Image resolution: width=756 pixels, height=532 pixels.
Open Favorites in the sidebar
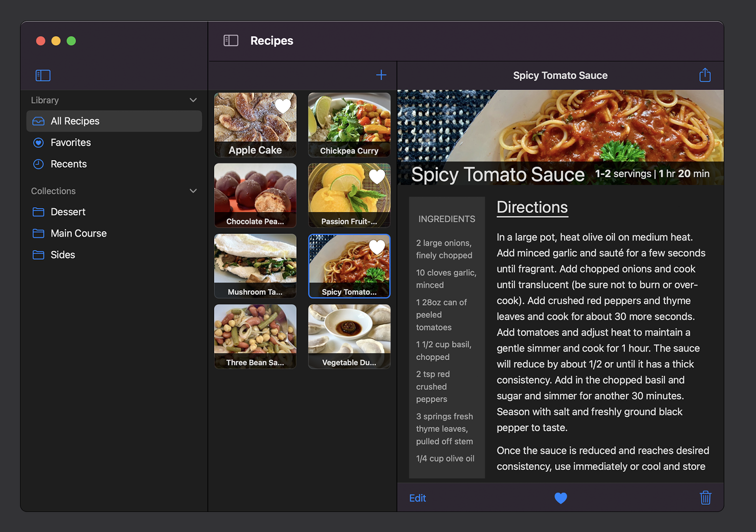click(114, 142)
